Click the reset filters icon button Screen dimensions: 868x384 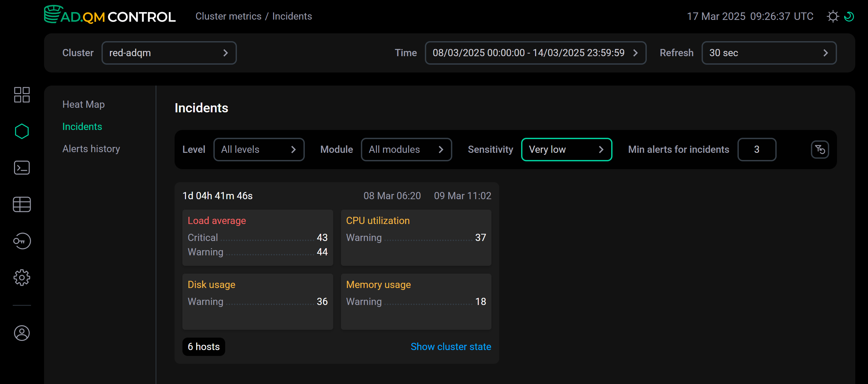click(819, 149)
